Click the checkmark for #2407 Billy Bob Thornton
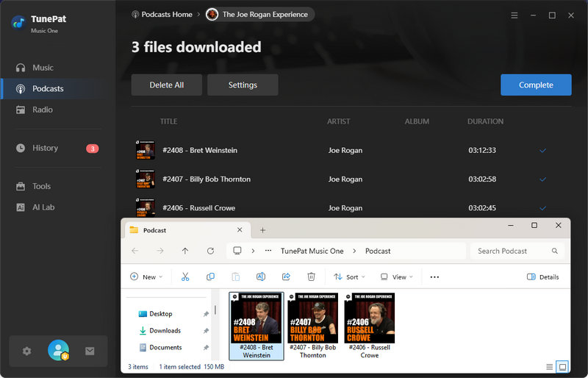 click(542, 179)
